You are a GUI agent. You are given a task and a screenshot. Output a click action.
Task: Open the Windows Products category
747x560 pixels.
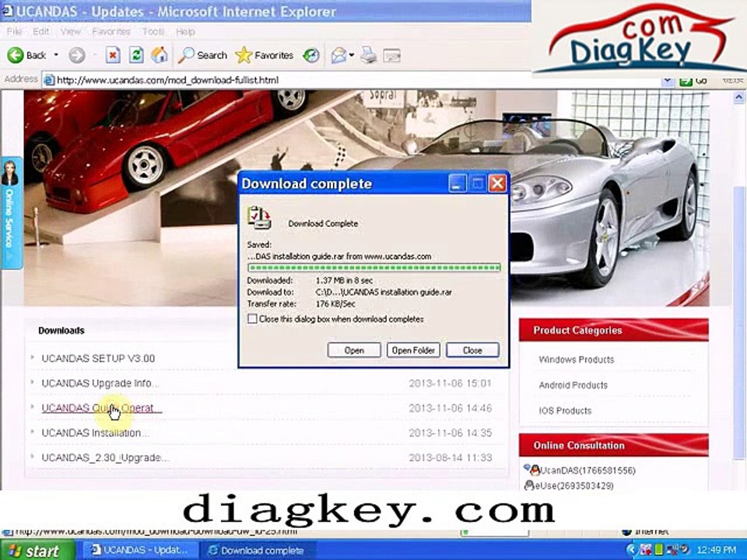577,359
